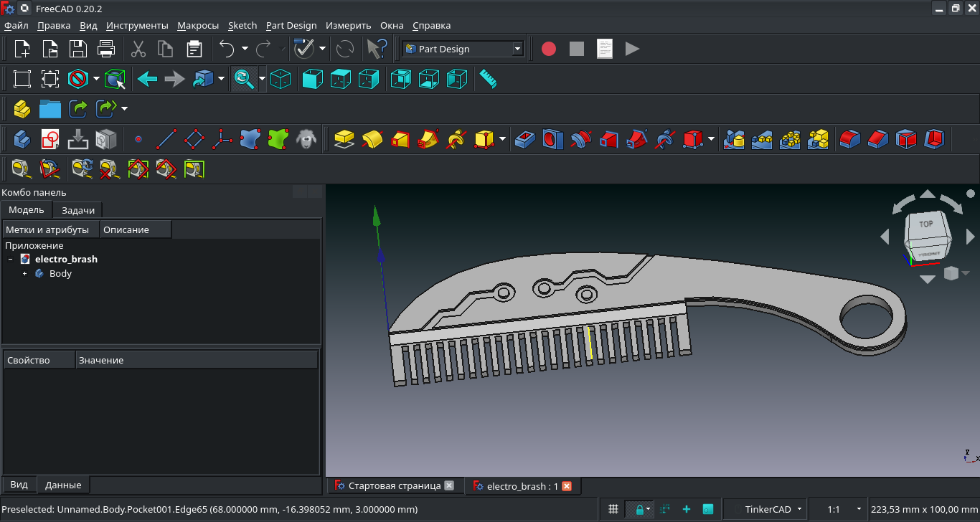Image resolution: width=980 pixels, height=522 pixels.
Task: Click the Datum Plane icon
Action: (194, 138)
